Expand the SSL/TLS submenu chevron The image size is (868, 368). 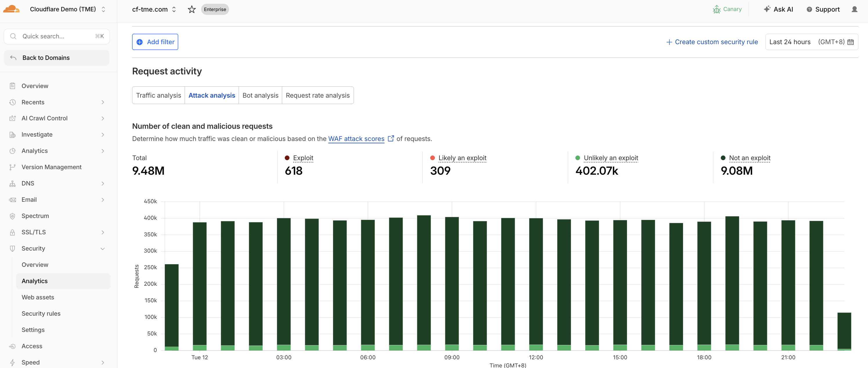pos(103,233)
